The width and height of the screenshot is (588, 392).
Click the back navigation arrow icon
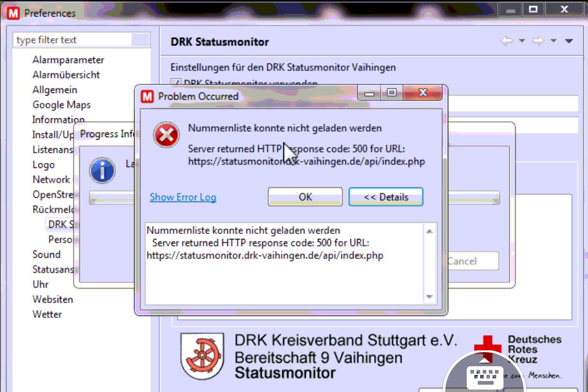tap(507, 41)
